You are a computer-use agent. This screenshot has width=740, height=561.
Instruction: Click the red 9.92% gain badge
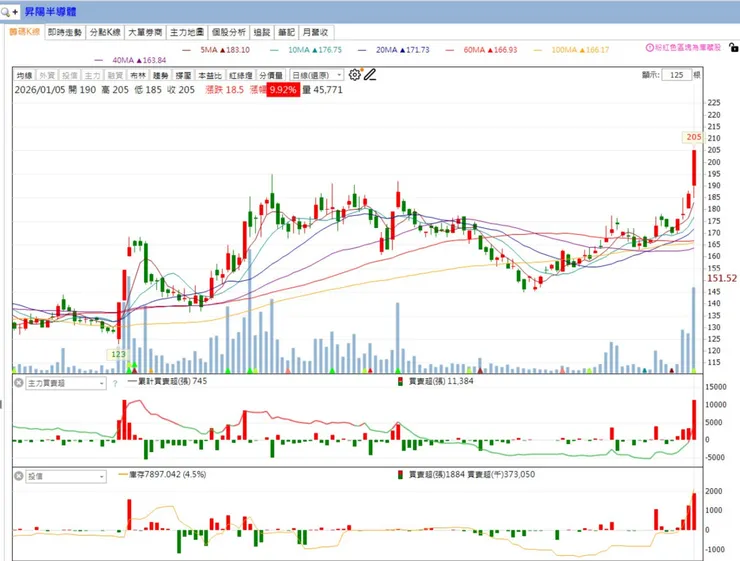[283, 90]
